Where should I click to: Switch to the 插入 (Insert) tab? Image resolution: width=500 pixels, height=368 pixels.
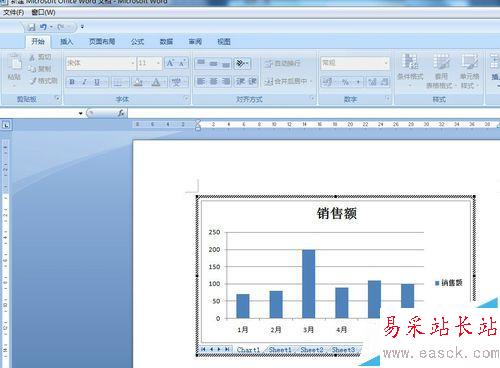pyautogui.click(x=66, y=42)
